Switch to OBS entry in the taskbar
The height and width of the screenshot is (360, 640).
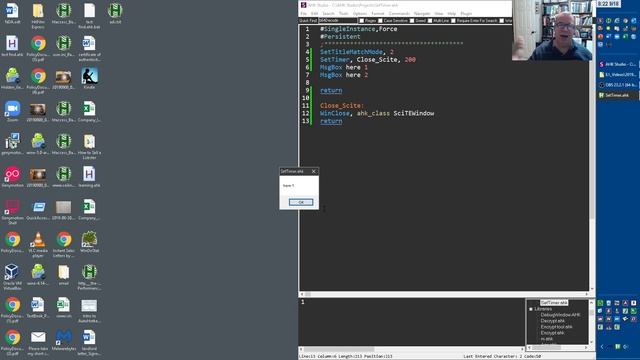coord(617,85)
